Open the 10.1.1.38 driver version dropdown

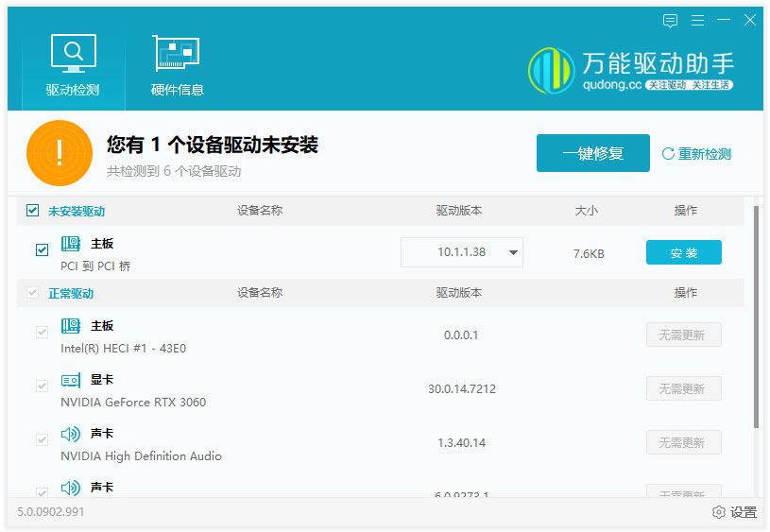(462, 252)
